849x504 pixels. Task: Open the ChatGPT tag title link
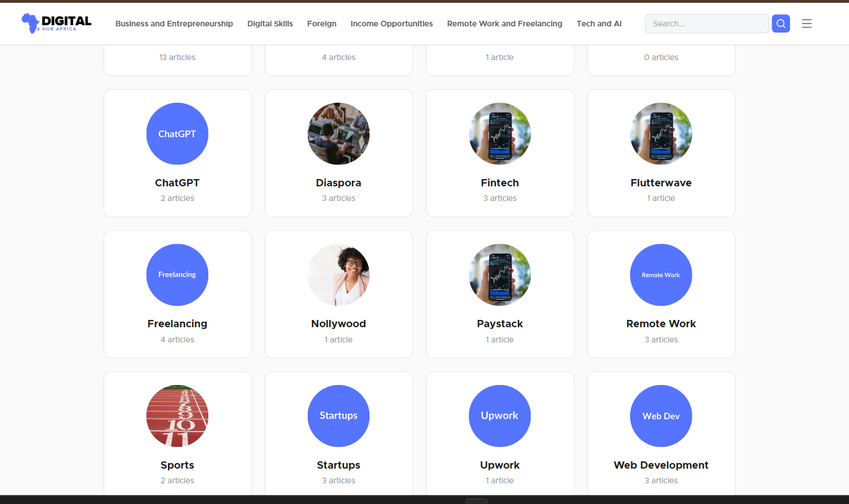(177, 183)
